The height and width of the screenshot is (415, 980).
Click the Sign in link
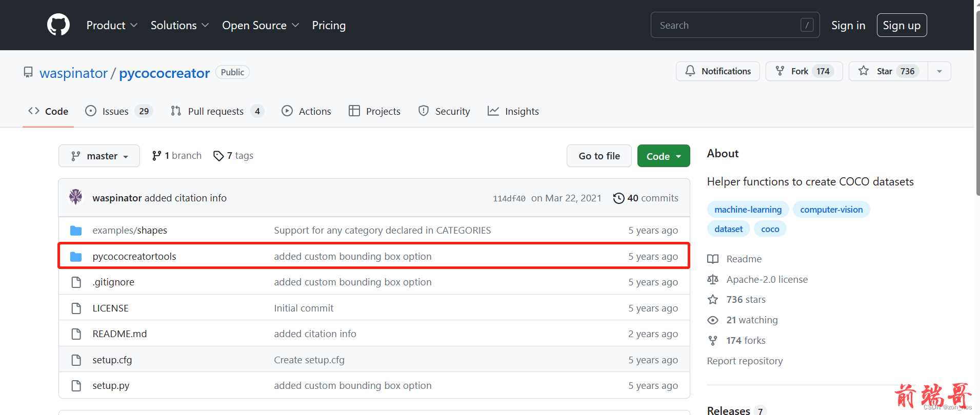point(848,25)
